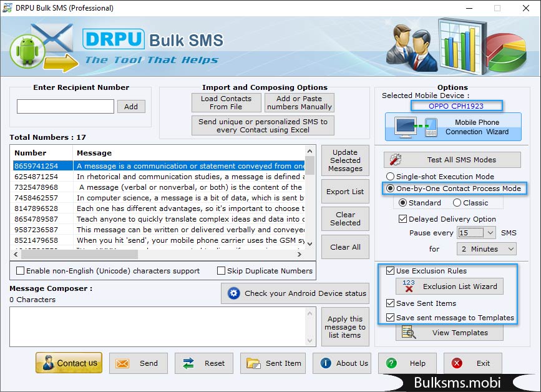
Task: Click Load Contacts From File
Action: point(227,102)
